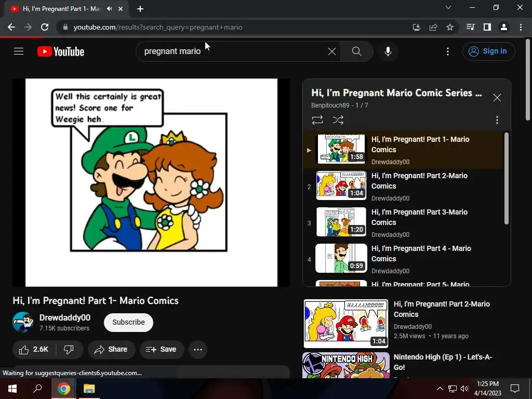The width and height of the screenshot is (532, 399).
Task: Share this page icon in address bar
Action: (433, 27)
